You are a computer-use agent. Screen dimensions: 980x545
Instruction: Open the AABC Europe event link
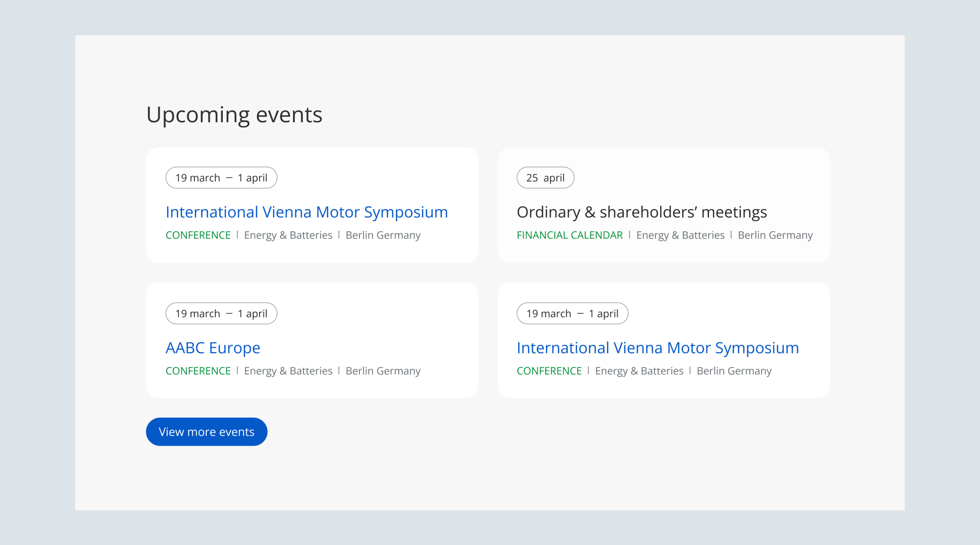pos(213,348)
